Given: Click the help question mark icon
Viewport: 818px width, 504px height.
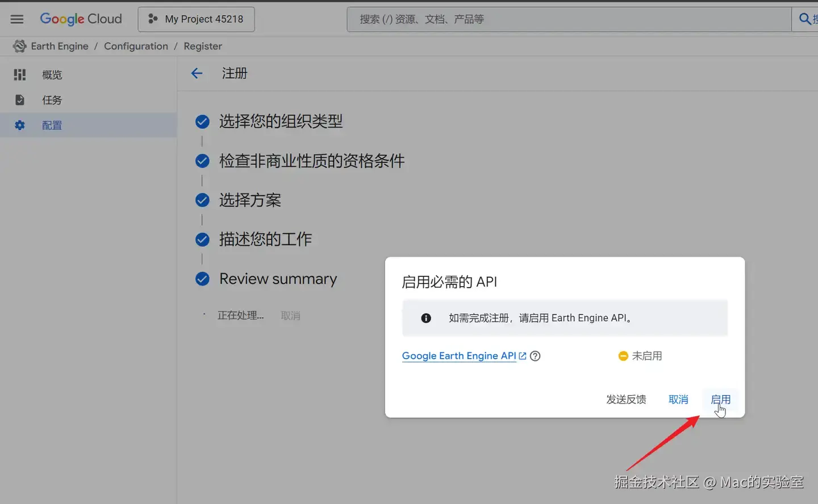Looking at the screenshot, I should click(x=535, y=356).
